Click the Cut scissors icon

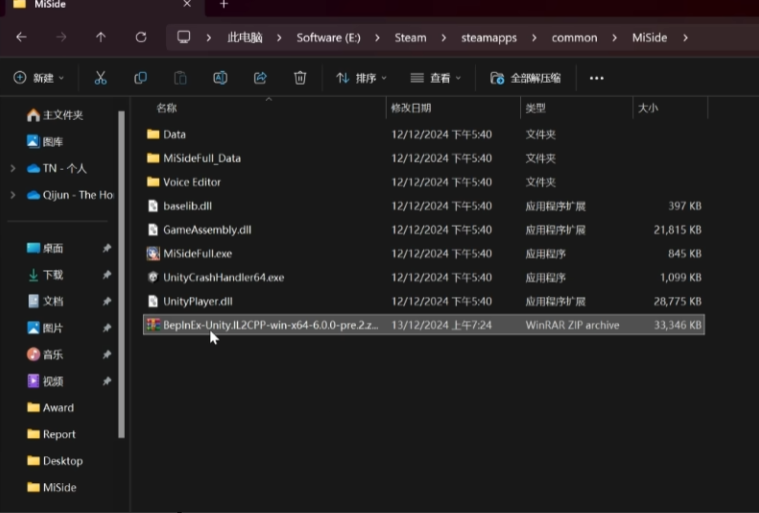coord(100,78)
